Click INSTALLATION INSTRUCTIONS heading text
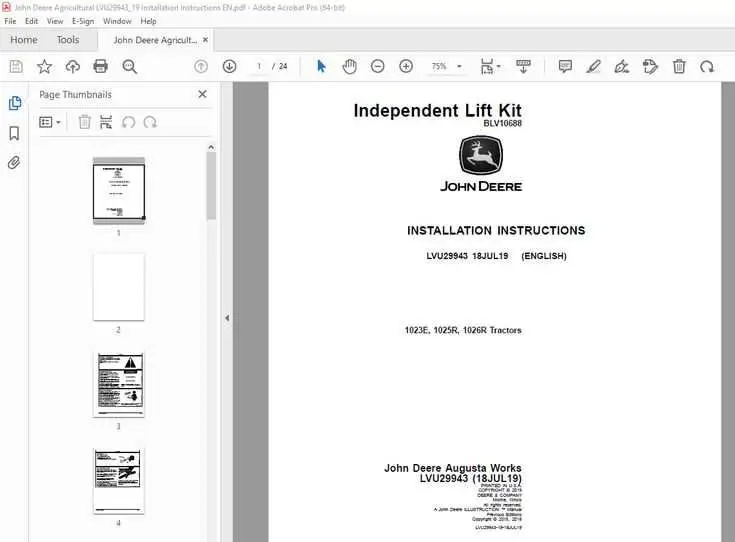This screenshot has width=735, height=542. coord(496,230)
